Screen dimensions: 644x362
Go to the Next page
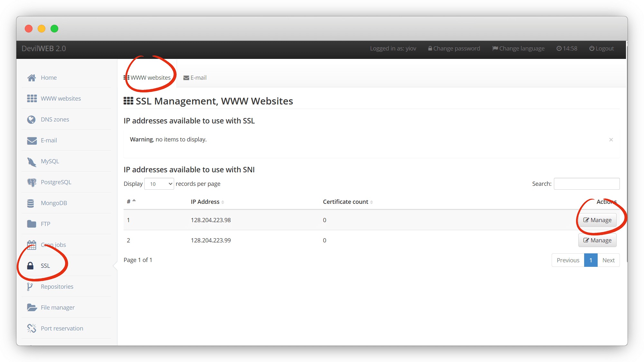tap(608, 260)
